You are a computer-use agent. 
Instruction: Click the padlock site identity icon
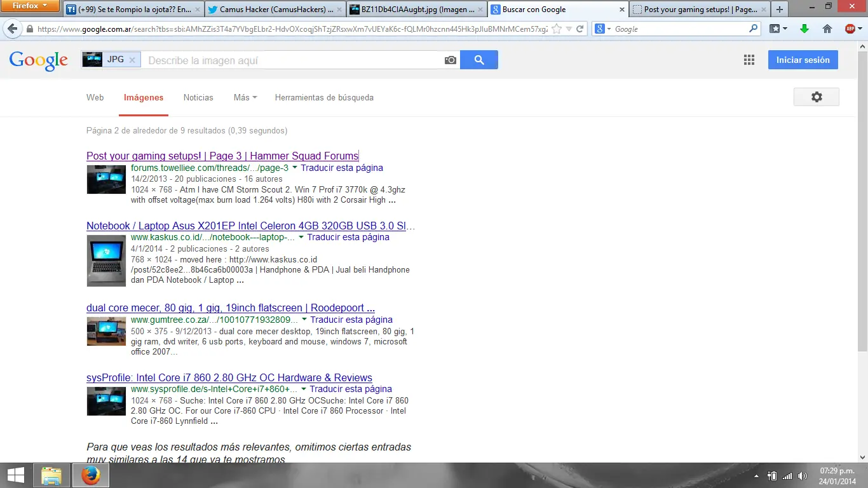(x=30, y=29)
